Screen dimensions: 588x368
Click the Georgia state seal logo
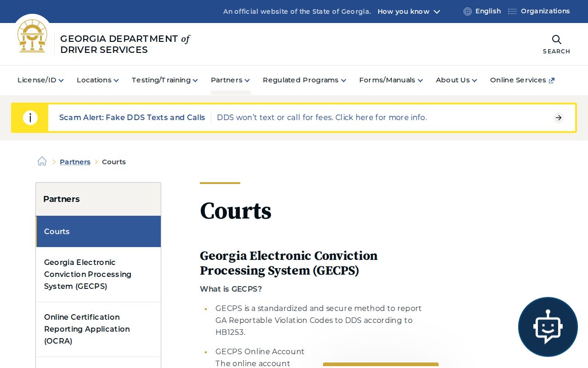32,36
